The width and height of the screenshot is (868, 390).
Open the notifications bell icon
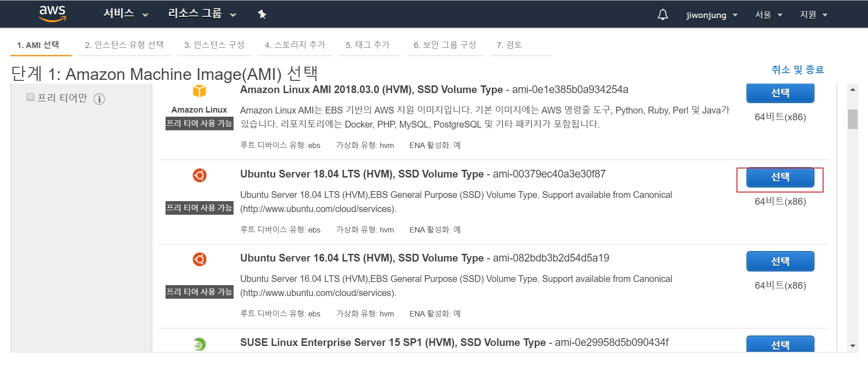coord(663,15)
